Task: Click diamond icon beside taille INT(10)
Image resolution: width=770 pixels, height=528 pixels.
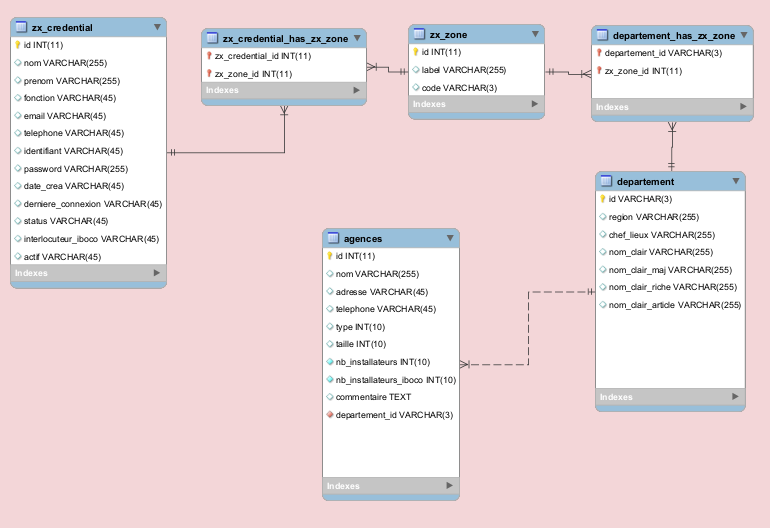Action: 330,344
